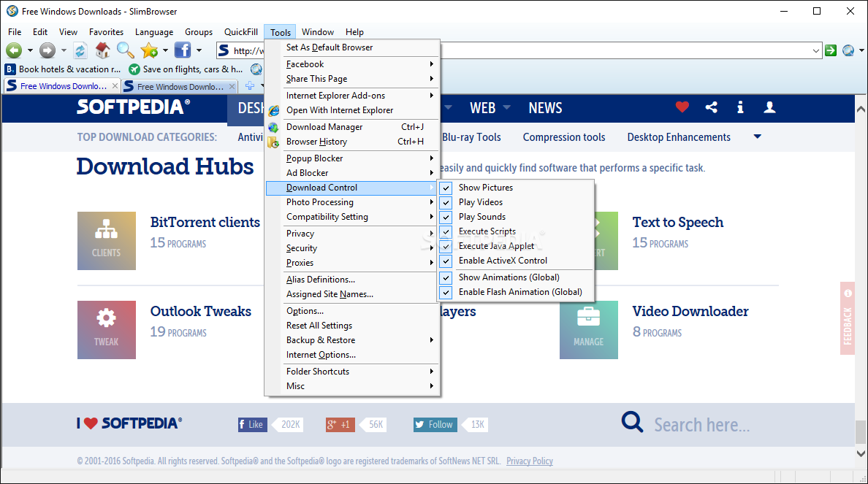Click the Browser History menu icon
The width and height of the screenshot is (868, 484).
273,142
